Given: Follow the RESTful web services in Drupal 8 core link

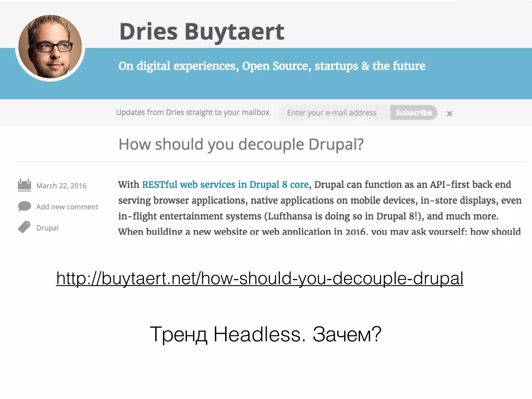Looking at the screenshot, I should tap(225, 185).
